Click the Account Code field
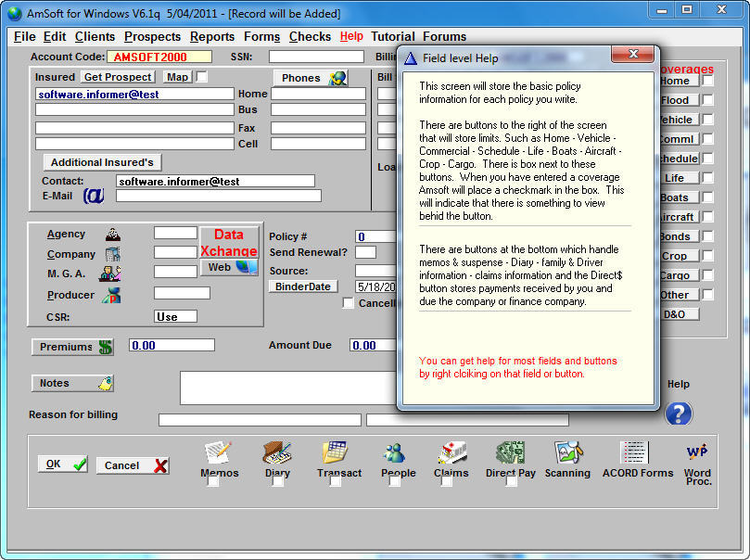 click(159, 57)
